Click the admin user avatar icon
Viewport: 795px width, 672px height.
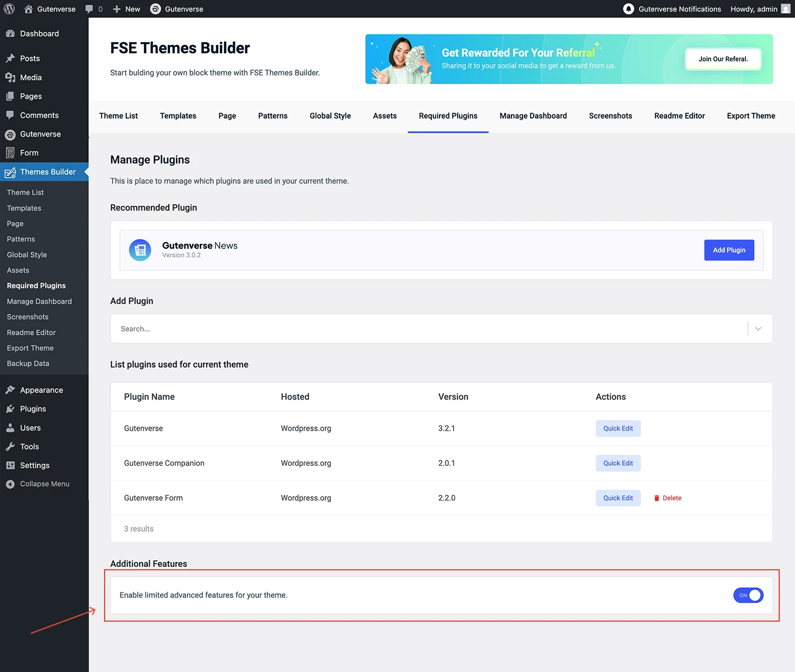click(786, 9)
